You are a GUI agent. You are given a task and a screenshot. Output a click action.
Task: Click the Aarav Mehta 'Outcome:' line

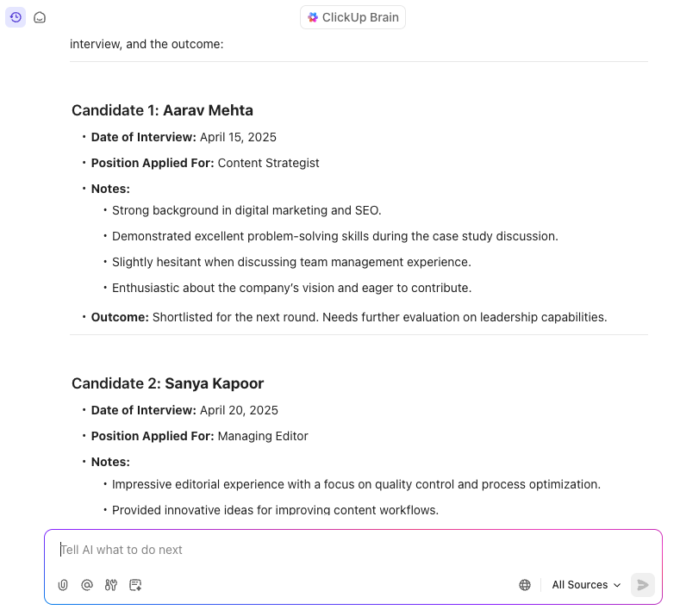[349, 317]
